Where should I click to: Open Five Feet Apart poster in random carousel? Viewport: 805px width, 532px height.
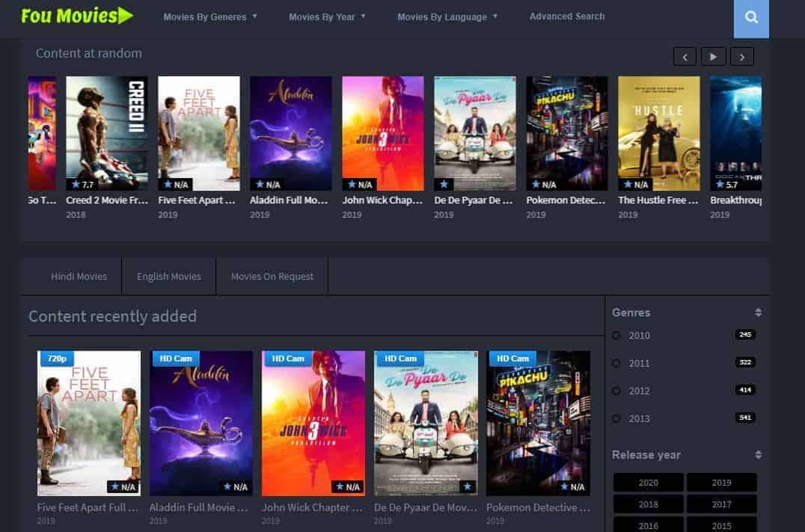pyautogui.click(x=199, y=133)
